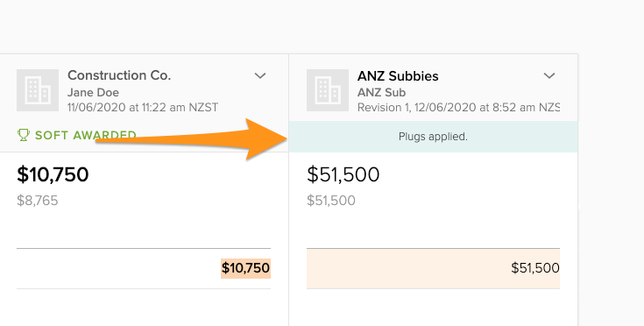The height and width of the screenshot is (326, 644).
Task: Click the SOFT AWARDED status label
Action: [86, 135]
